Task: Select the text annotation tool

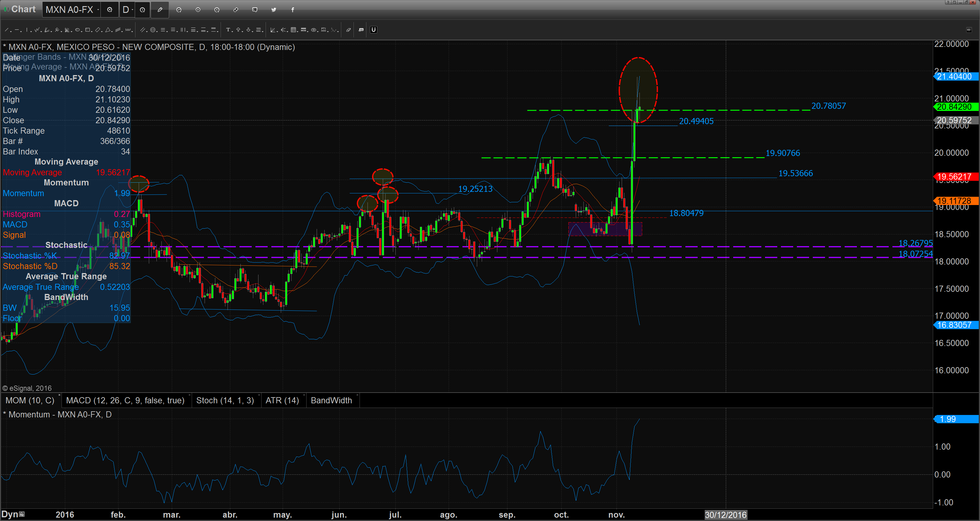Action: (x=228, y=30)
